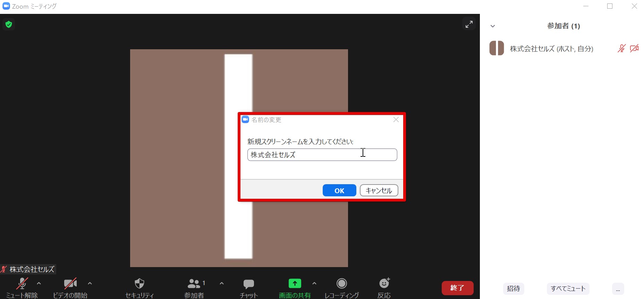Expand the arrow beside 参加者 button

(x=221, y=283)
